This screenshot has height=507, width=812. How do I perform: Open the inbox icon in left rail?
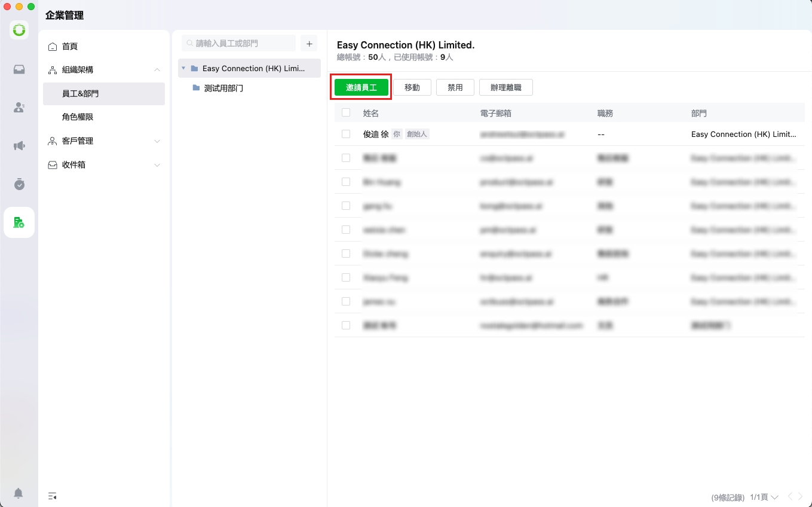coord(19,69)
